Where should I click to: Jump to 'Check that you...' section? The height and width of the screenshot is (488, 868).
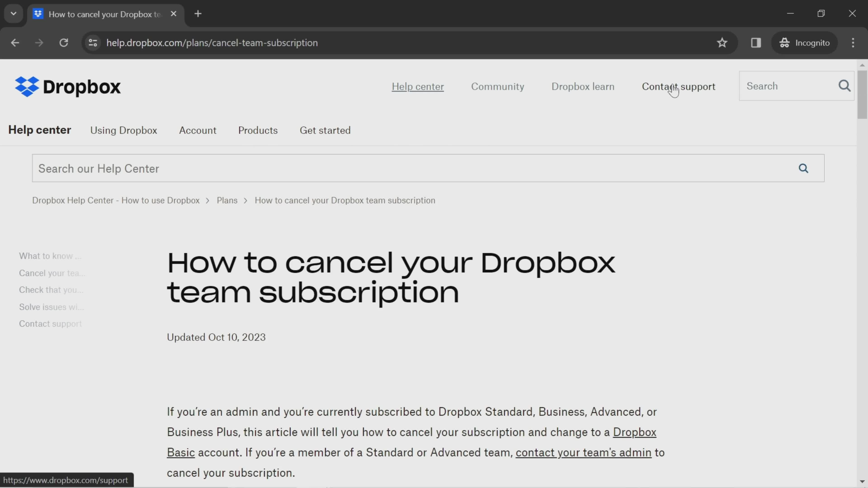[51, 290]
